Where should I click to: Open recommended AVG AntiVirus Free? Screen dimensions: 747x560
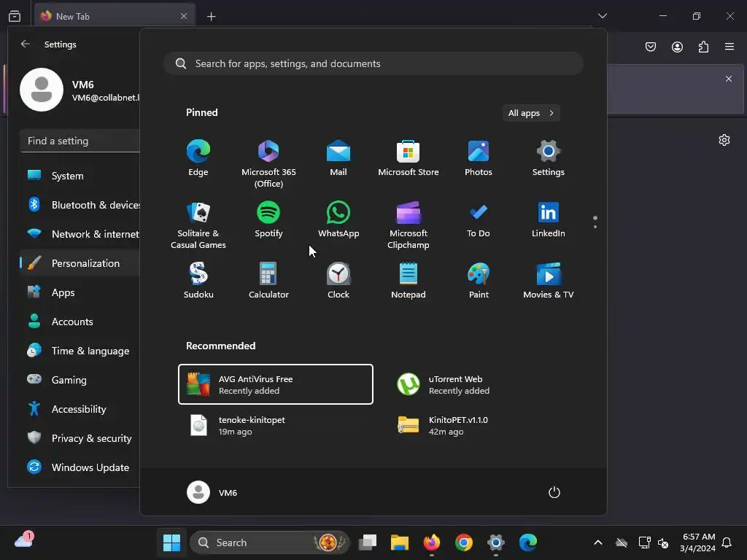(x=275, y=384)
